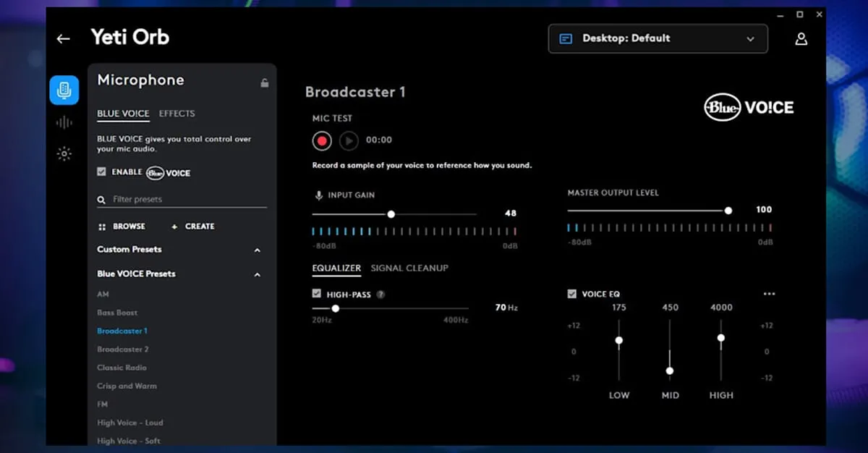Click the 450 frequency label
Image resolution: width=868 pixels, height=453 pixels.
[671, 308]
